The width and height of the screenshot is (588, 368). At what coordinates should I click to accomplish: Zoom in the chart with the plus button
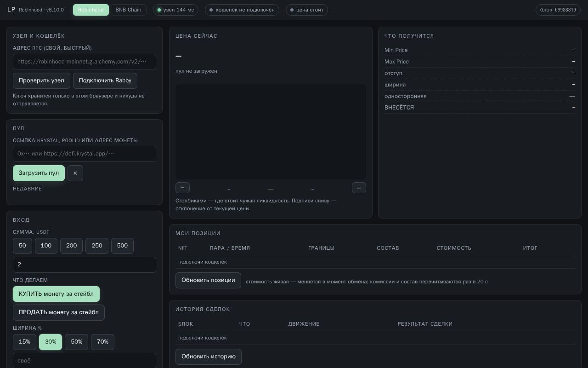pos(359,188)
